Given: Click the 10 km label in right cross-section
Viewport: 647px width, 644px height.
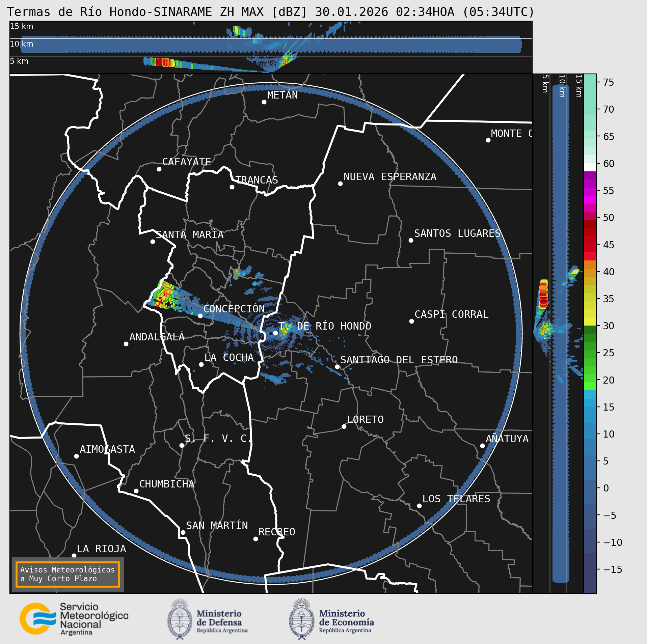Looking at the screenshot, I should [562, 86].
